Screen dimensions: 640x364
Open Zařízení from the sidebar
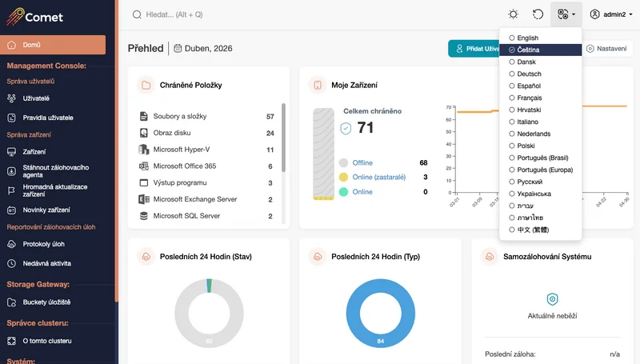[x=34, y=151]
